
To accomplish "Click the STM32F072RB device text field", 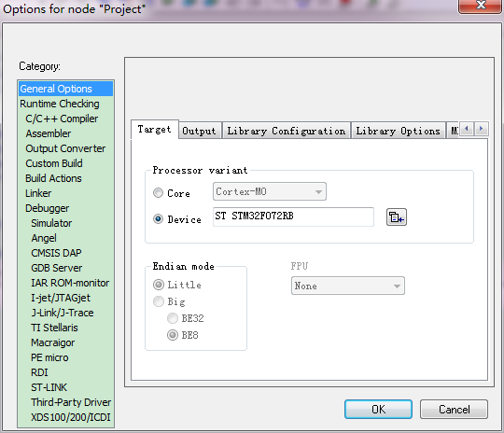I will point(293,216).
